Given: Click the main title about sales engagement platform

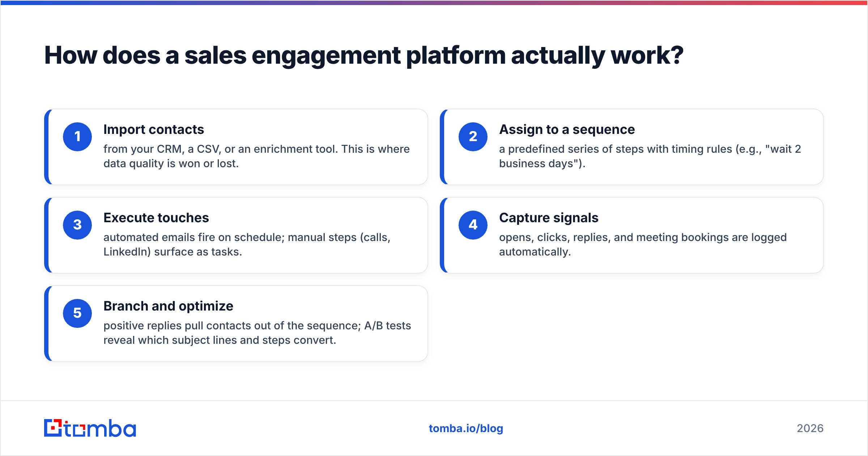Looking at the screenshot, I should click(x=364, y=55).
